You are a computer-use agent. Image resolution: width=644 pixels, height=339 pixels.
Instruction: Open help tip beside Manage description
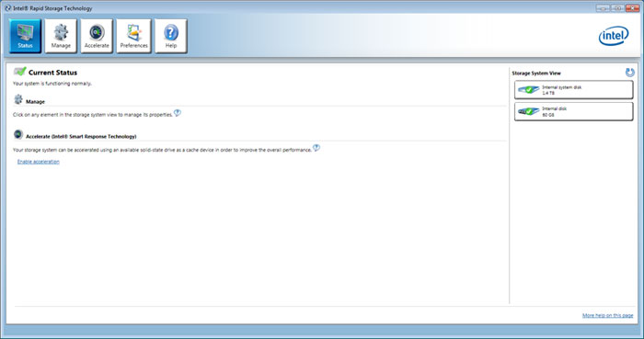point(177,113)
